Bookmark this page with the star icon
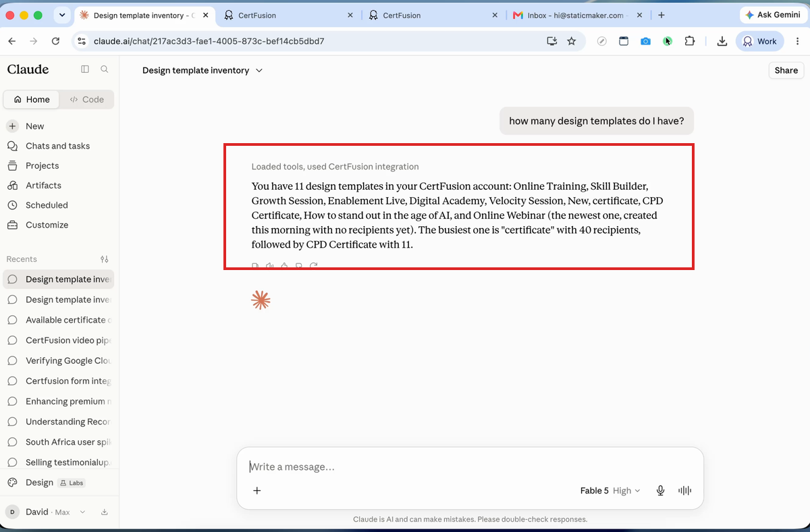 click(572, 41)
